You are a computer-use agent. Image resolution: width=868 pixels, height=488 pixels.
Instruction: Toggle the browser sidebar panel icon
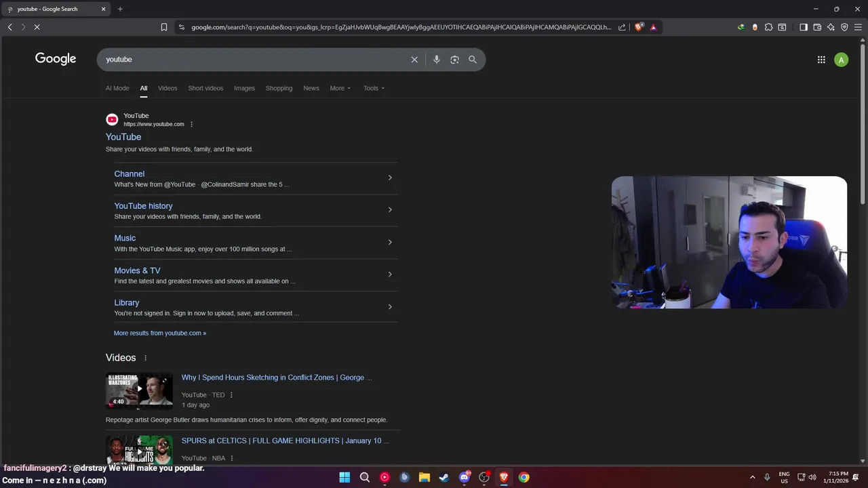point(804,27)
